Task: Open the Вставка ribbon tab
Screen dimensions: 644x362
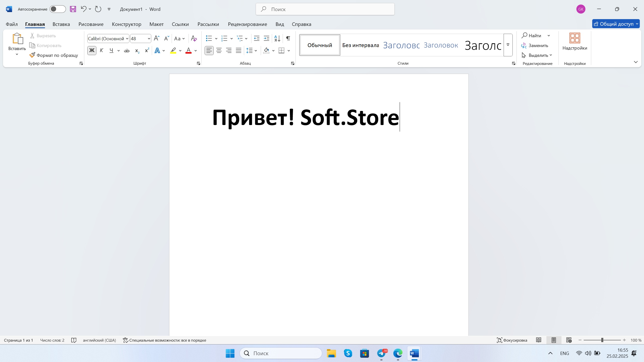Action: coord(61,24)
